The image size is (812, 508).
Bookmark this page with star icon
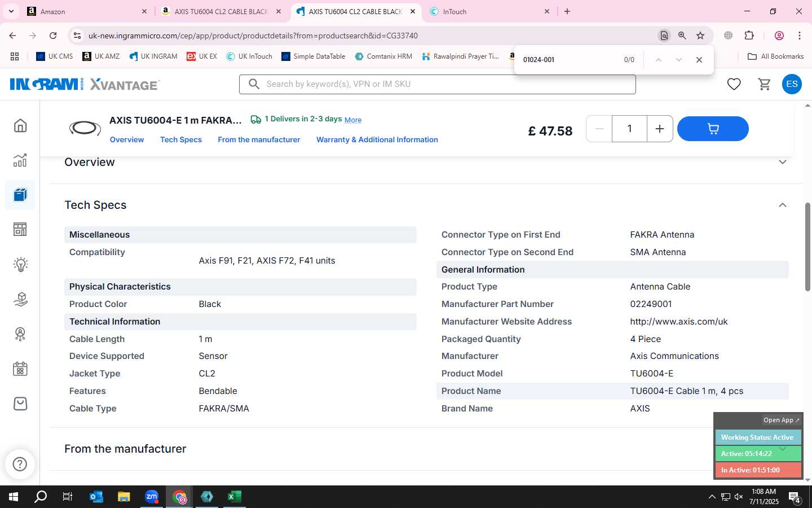[x=700, y=36]
